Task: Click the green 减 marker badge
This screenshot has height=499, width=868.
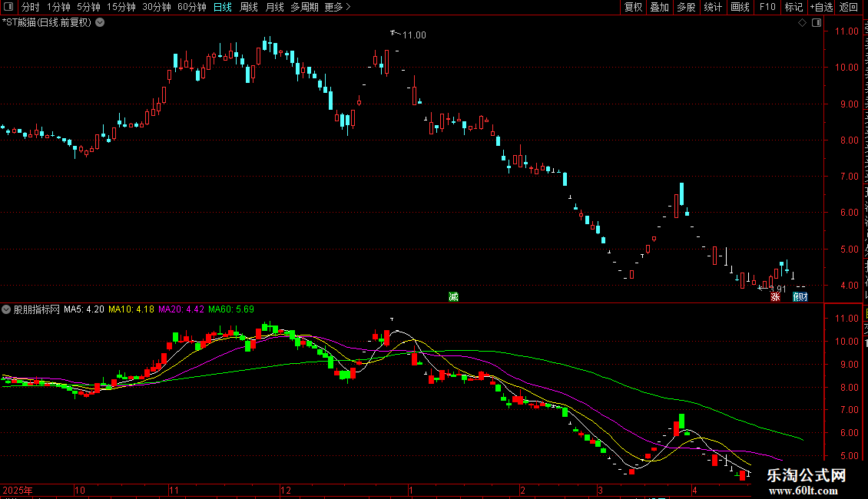Action: [453, 296]
